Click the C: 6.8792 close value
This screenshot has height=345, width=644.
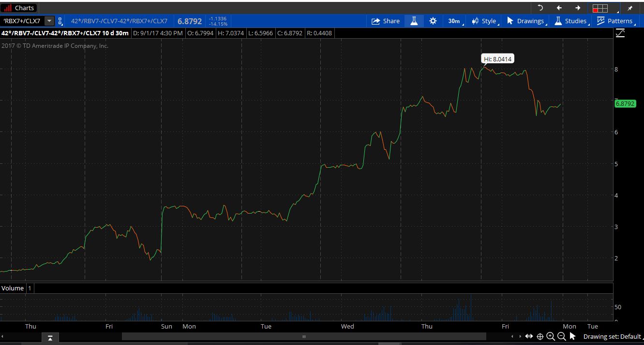click(x=290, y=33)
